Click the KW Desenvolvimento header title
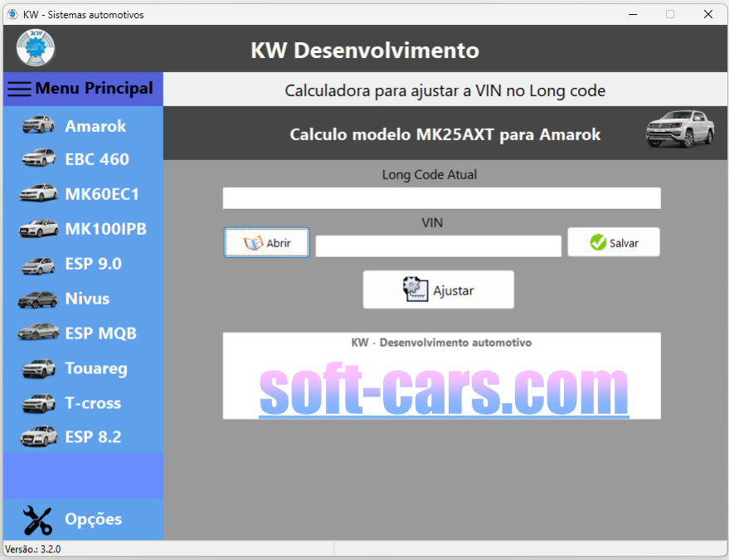 pos(365,51)
